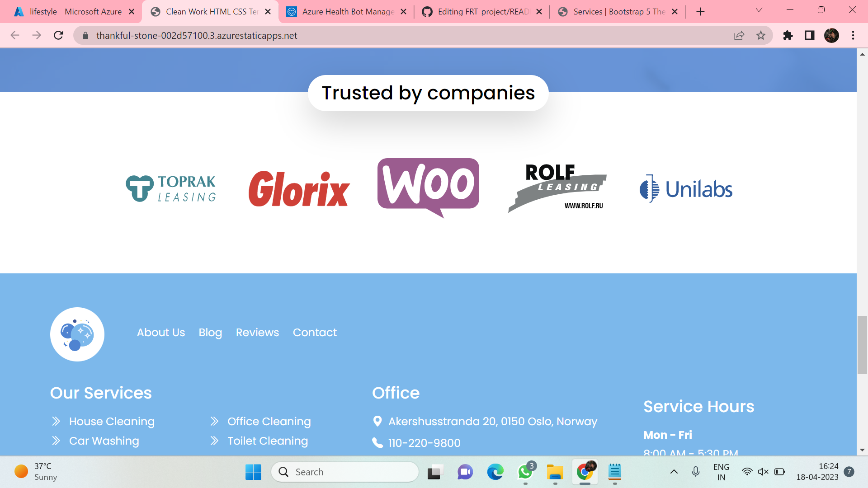This screenshot has width=868, height=488.
Task: Open the About Us footer link
Action: pyautogui.click(x=161, y=333)
